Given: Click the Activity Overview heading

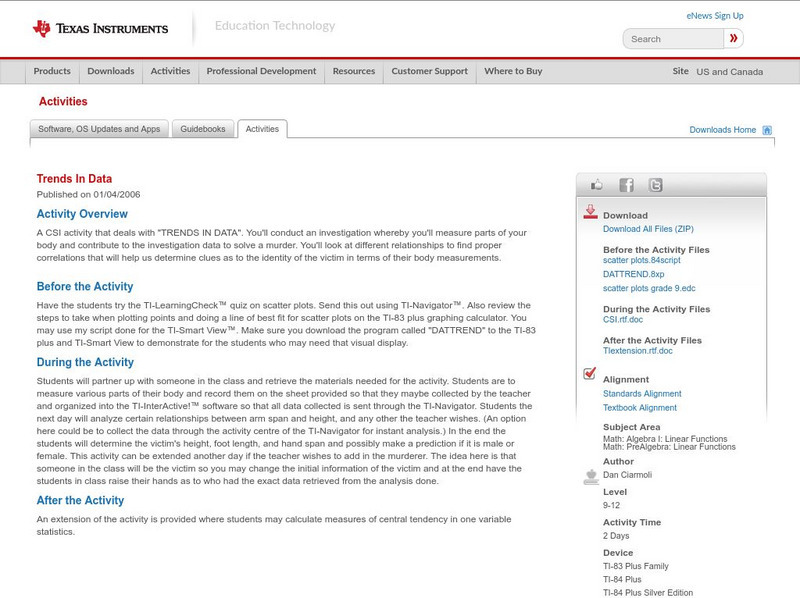Looking at the screenshot, I should pyautogui.click(x=82, y=214).
